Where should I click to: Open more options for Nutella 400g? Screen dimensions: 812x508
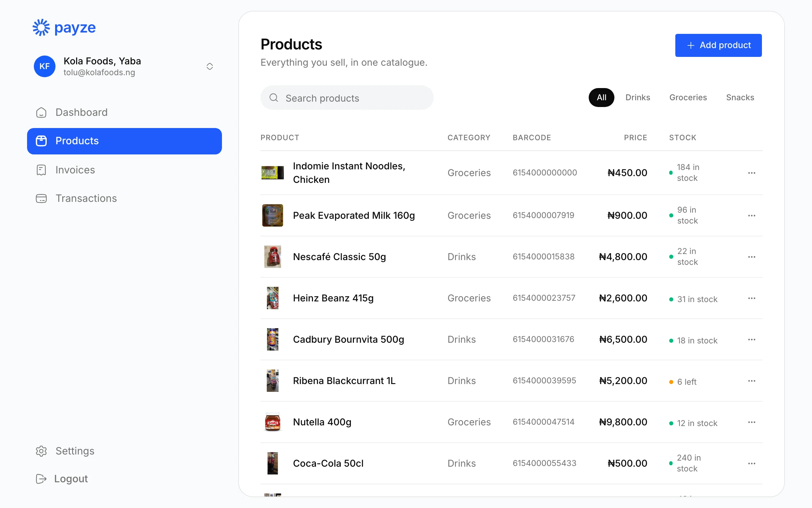pyautogui.click(x=752, y=422)
